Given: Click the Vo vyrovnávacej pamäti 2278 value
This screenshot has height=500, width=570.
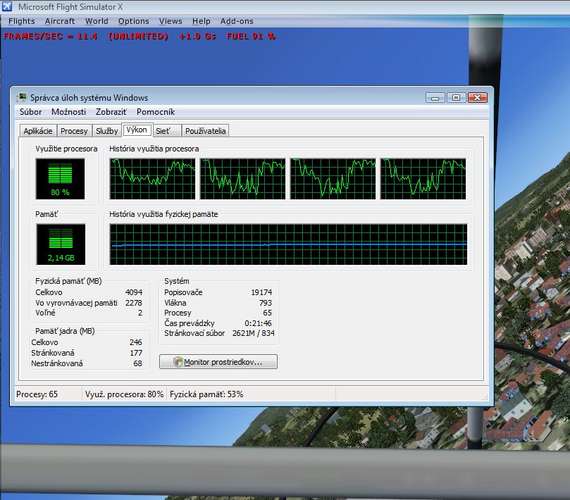Looking at the screenshot, I should click(x=133, y=303).
